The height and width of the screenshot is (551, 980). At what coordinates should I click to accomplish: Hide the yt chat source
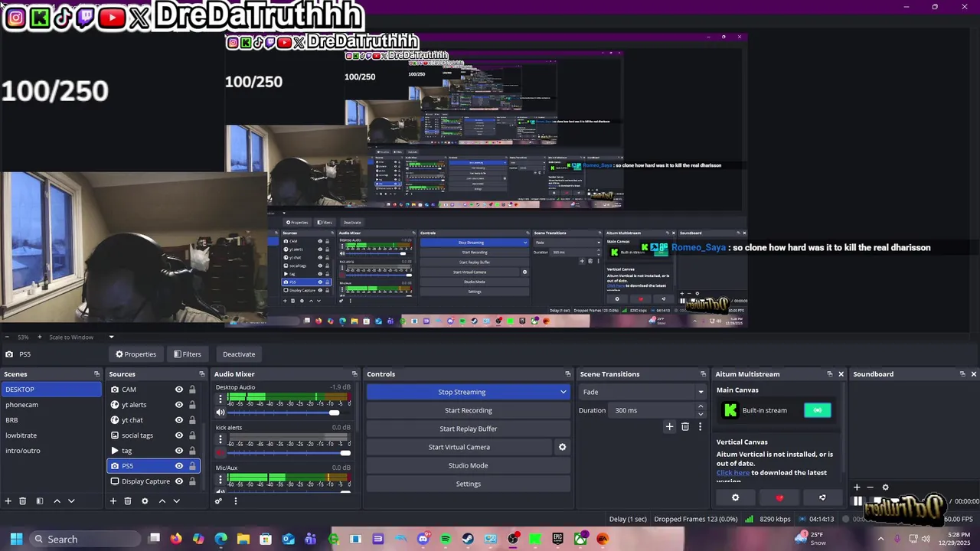pos(179,420)
